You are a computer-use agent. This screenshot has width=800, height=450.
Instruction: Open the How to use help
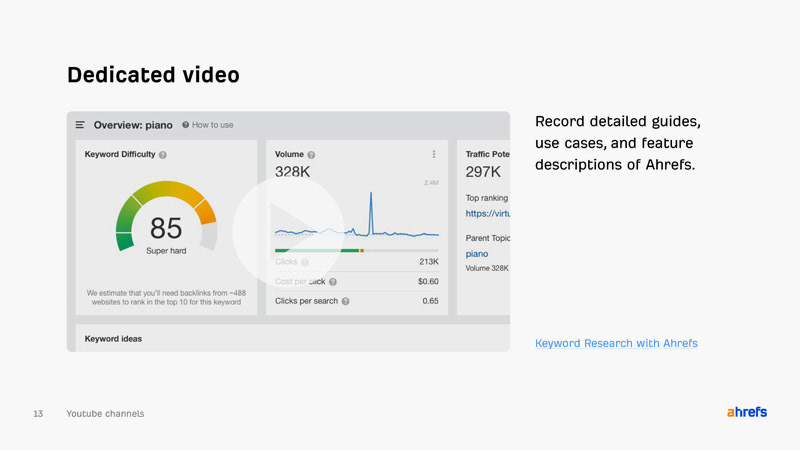tap(208, 125)
